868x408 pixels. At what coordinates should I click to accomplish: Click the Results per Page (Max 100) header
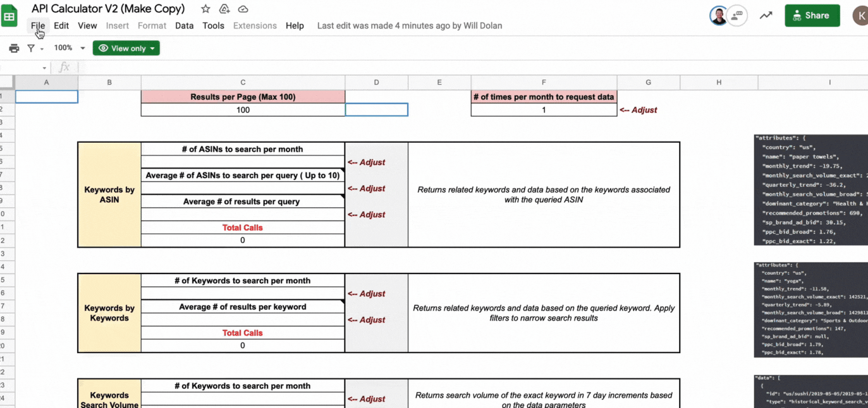point(243,97)
